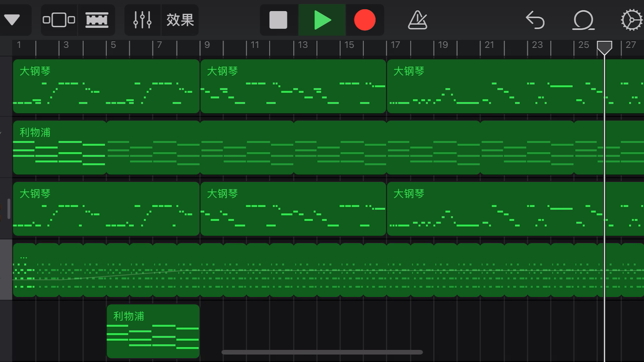This screenshot has height=362, width=644.
Task: Tap the 效果 effects button
Action: click(x=180, y=20)
